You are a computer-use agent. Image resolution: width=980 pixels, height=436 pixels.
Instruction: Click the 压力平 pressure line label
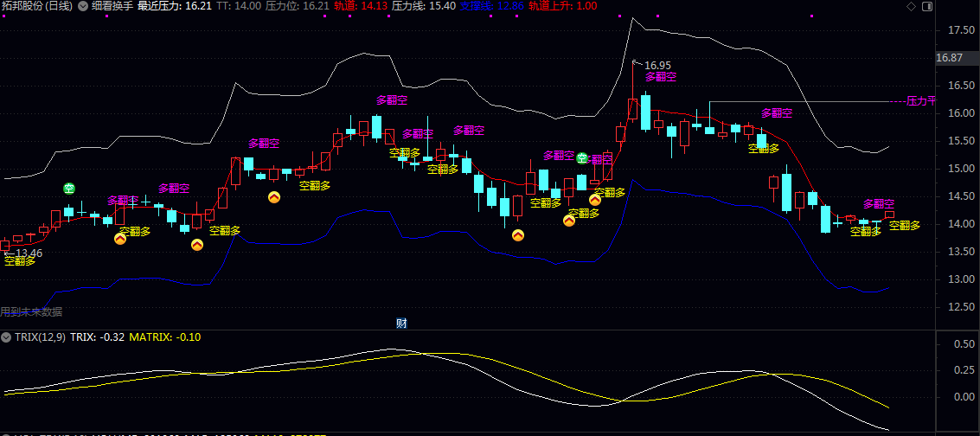coord(921,101)
